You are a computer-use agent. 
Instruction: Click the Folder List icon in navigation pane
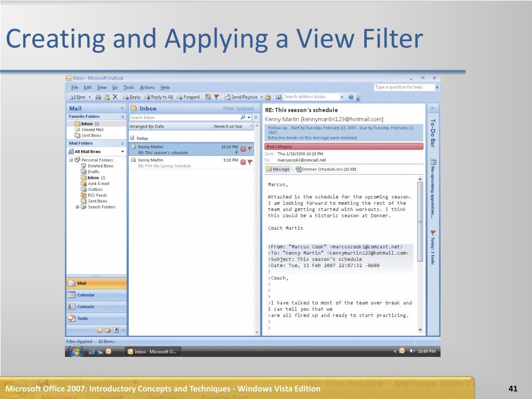click(108, 330)
